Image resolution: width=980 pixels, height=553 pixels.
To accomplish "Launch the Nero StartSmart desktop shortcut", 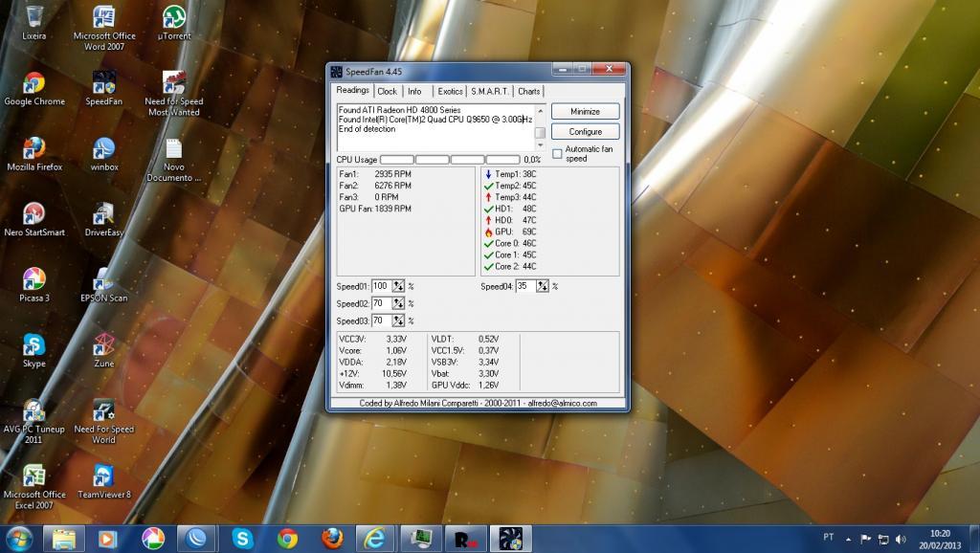I will (x=34, y=219).
